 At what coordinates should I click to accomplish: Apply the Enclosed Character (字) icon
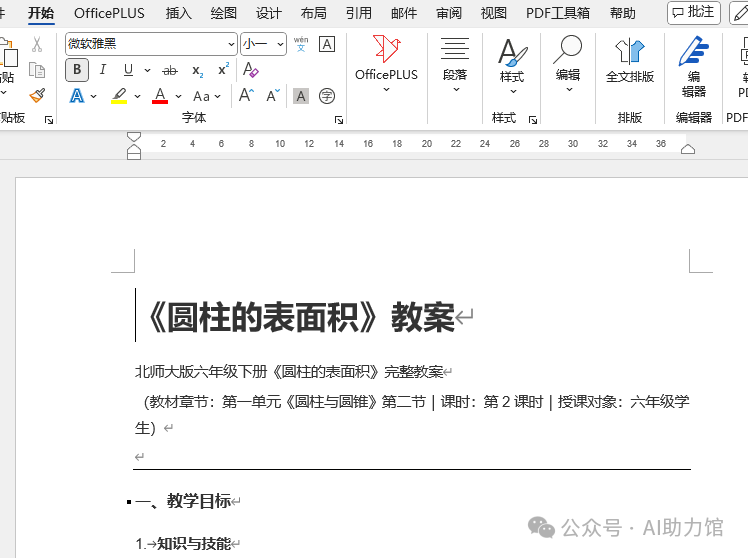pos(326,96)
